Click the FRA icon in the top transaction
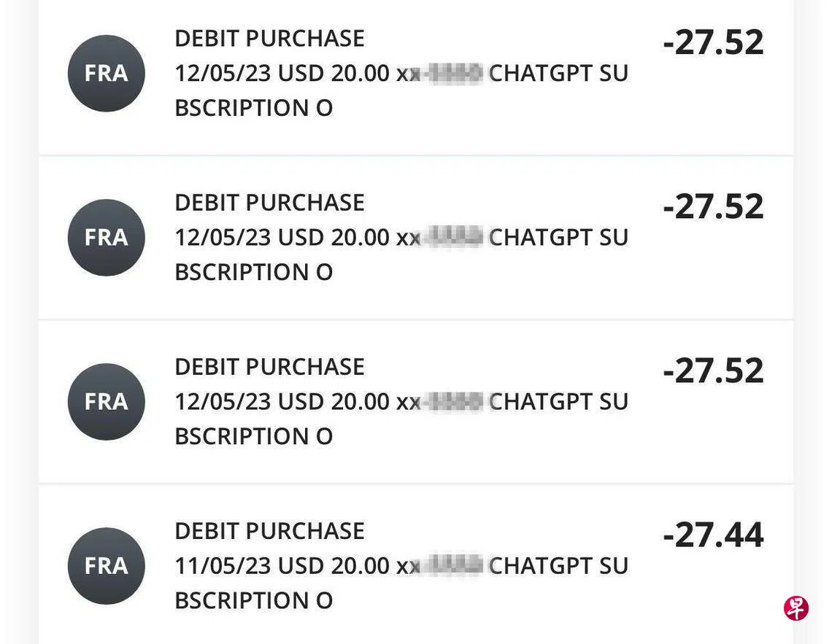The image size is (832, 644). click(107, 74)
